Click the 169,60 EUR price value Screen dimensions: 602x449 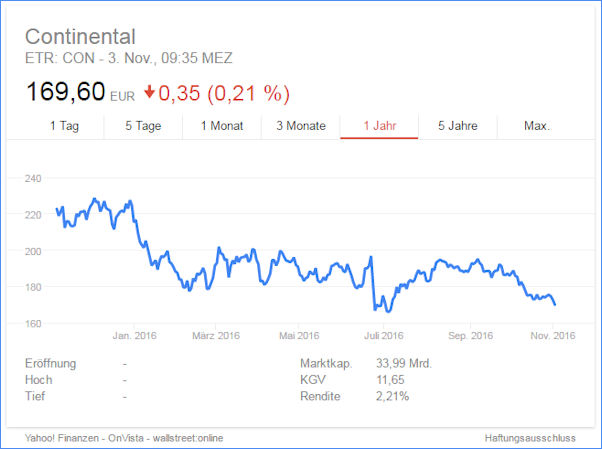(x=80, y=92)
